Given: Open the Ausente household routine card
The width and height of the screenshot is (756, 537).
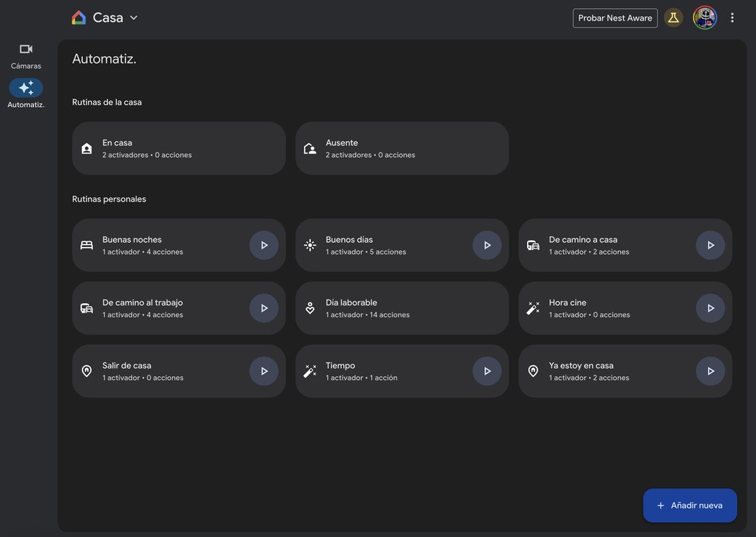Looking at the screenshot, I should tap(402, 148).
